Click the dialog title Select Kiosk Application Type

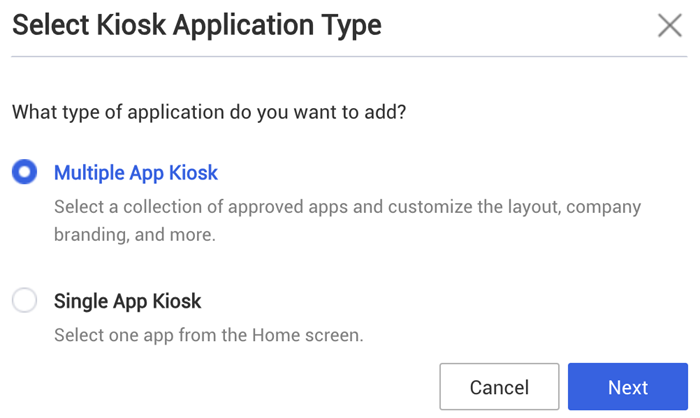tap(197, 25)
